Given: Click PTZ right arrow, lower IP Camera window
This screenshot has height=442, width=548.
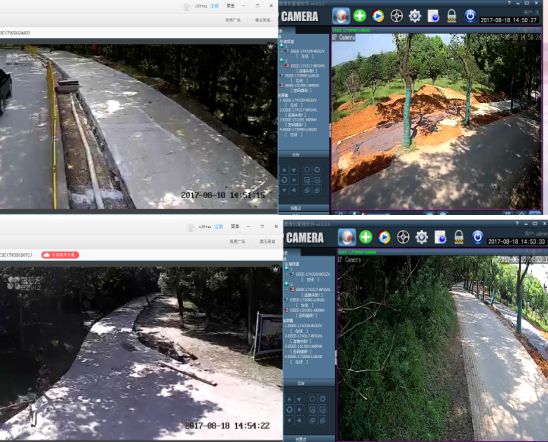Looking at the screenshot, I should 300,410.
